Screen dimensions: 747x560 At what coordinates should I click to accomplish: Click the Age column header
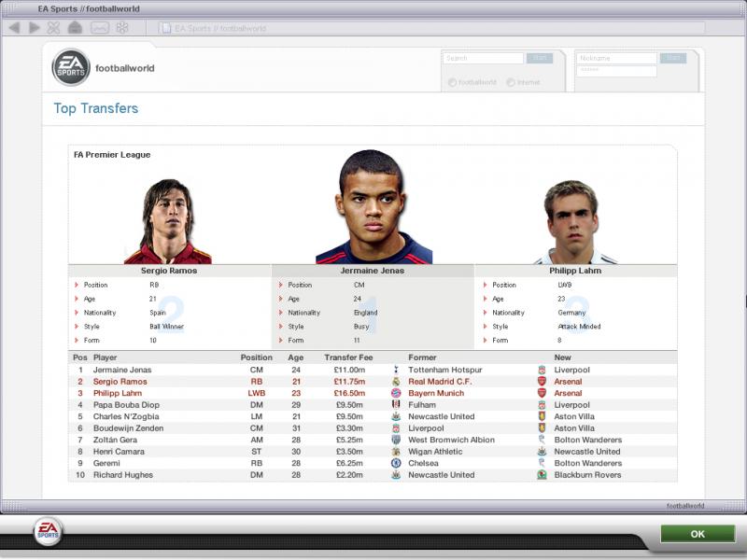295,357
